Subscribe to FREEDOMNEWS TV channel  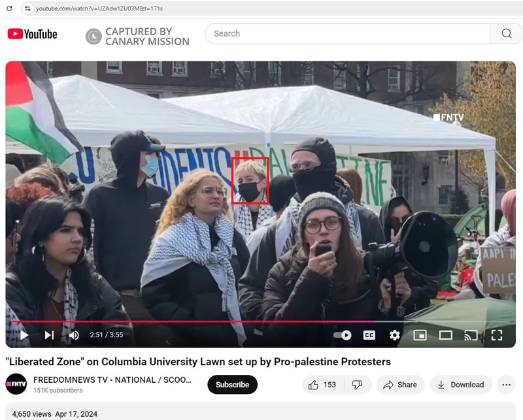click(x=232, y=385)
